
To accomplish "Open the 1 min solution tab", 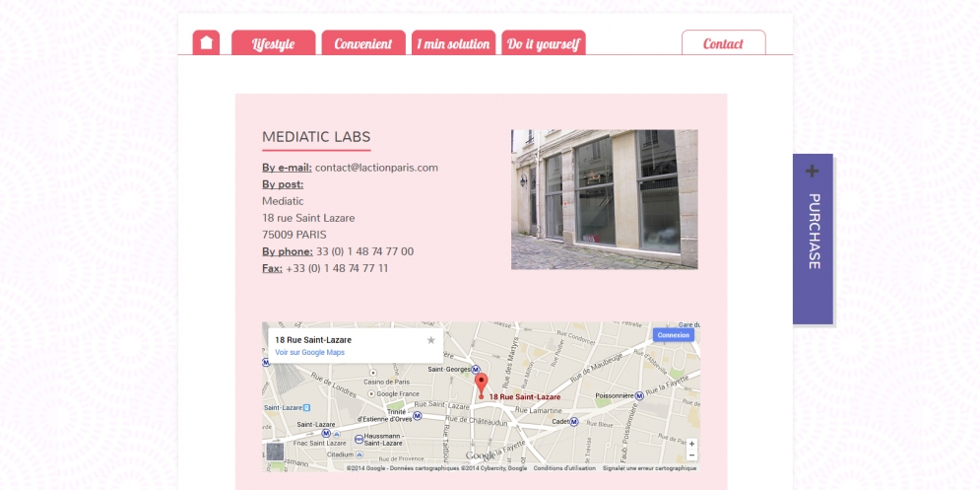I will click(x=453, y=43).
